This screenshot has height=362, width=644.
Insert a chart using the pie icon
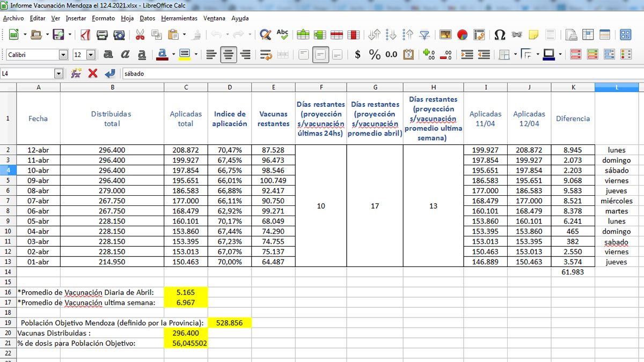[462, 35]
